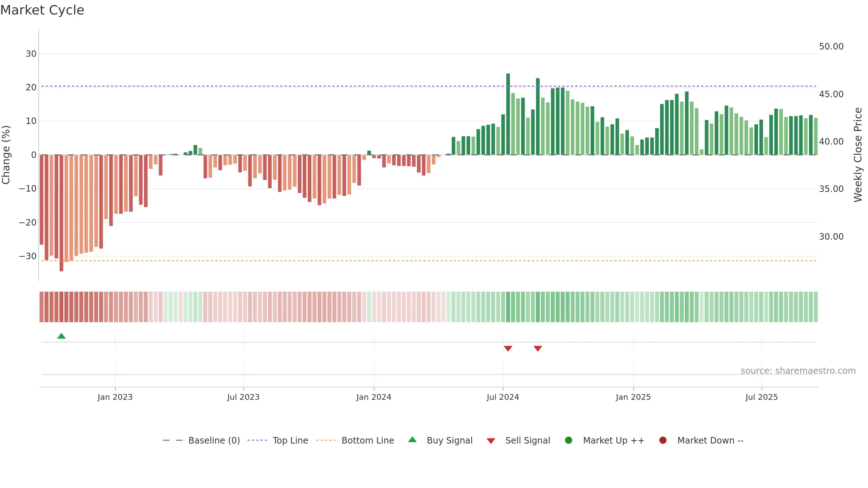The image size is (868, 488).
Task: Click the 50.00 price axis label
Action: pos(831,47)
